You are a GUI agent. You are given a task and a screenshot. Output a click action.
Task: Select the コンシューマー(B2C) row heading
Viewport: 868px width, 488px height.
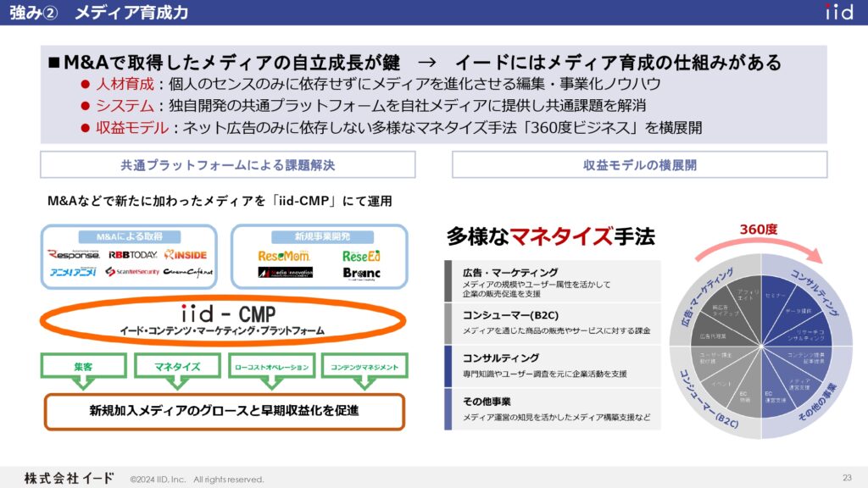coord(510,315)
